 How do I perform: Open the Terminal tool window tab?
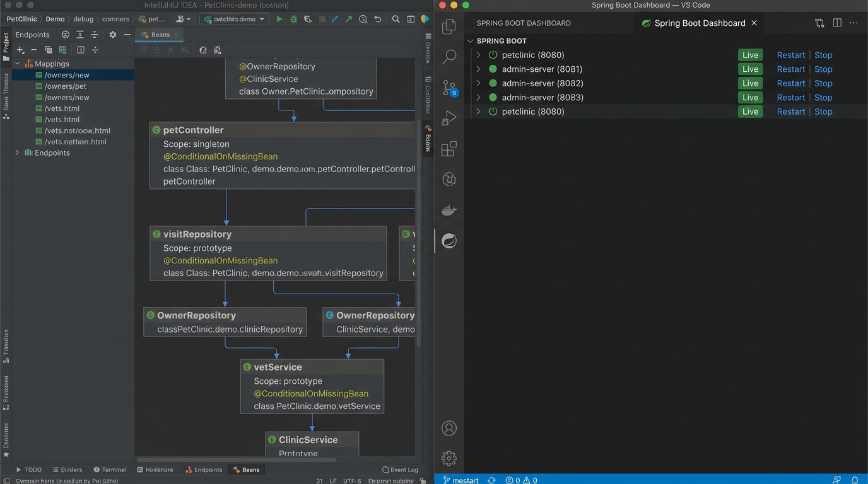[x=110, y=470]
